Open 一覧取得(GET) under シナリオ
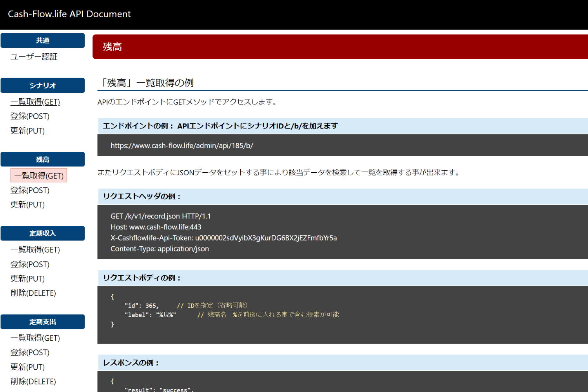 pos(35,102)
